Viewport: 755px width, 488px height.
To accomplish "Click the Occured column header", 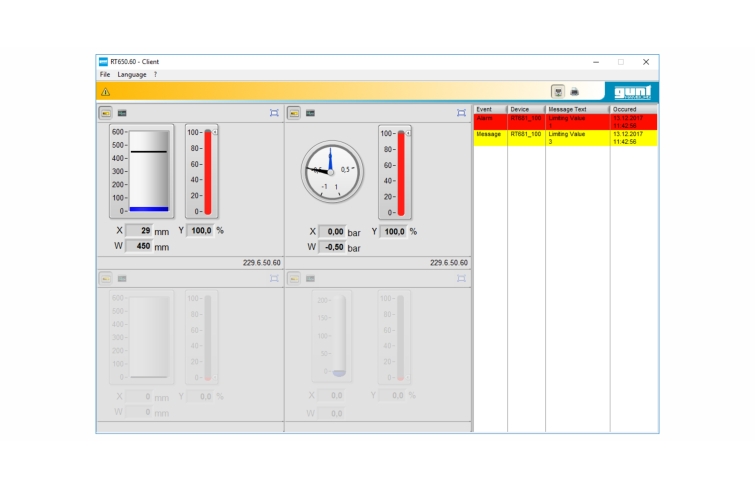I will (x=634, y=109).
